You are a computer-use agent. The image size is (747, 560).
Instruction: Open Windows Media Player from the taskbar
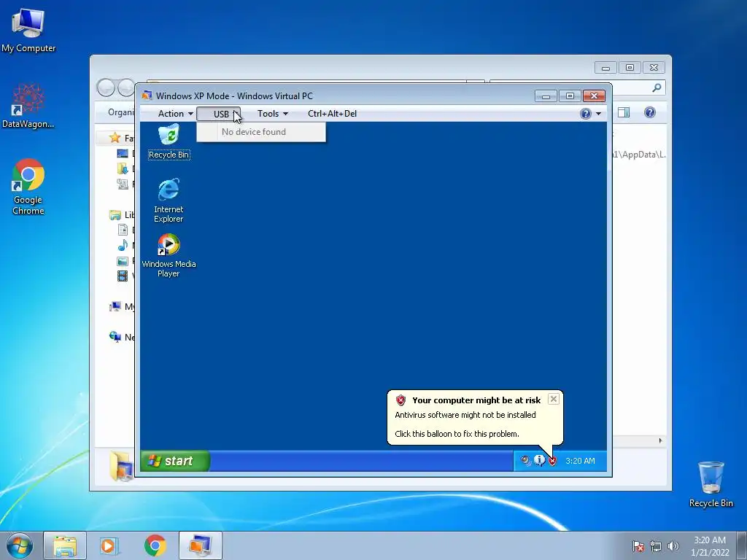pos(109,545)
